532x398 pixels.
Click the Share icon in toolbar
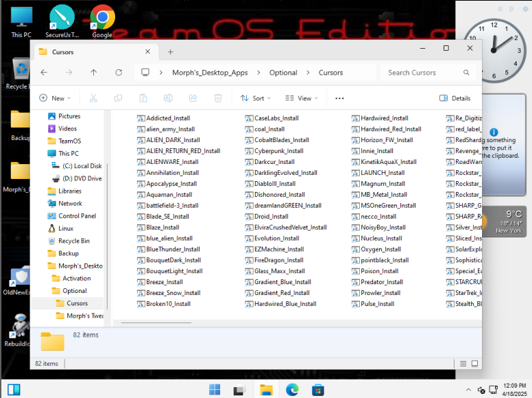click(x=193, y=98)
